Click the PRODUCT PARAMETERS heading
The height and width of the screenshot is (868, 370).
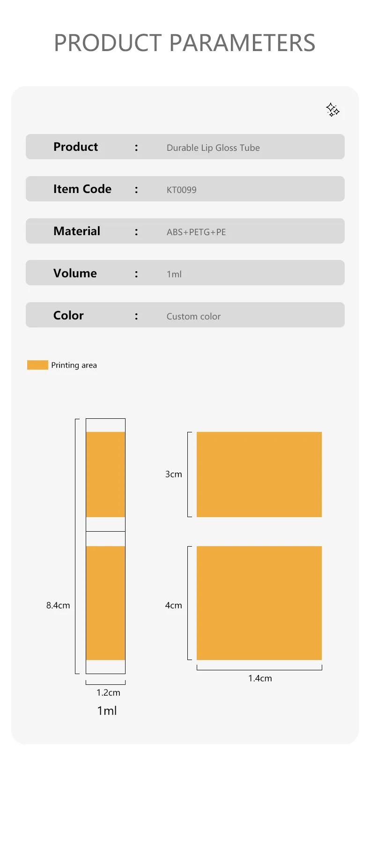pyautogui.click(x=185, y=43)
